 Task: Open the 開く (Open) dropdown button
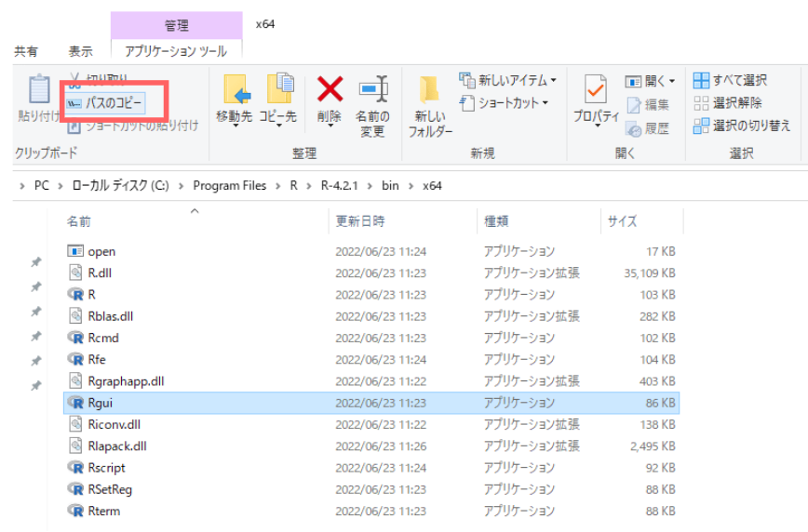(650, 81)
